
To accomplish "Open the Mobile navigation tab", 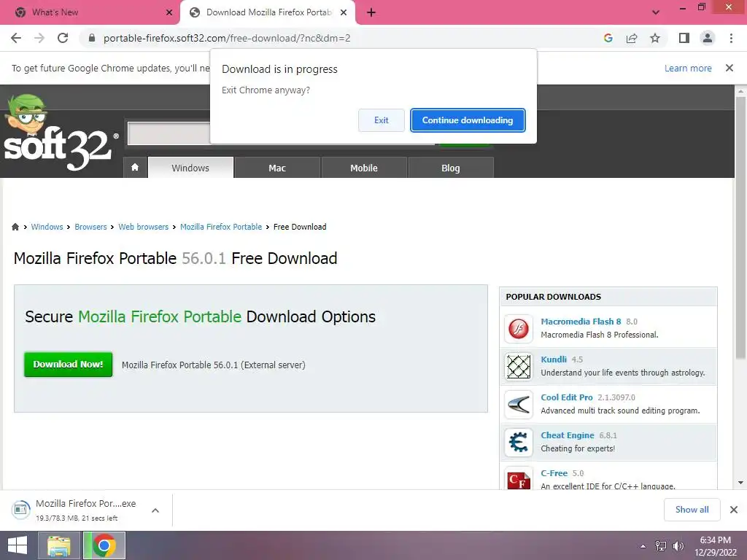I will coord(364,168).
